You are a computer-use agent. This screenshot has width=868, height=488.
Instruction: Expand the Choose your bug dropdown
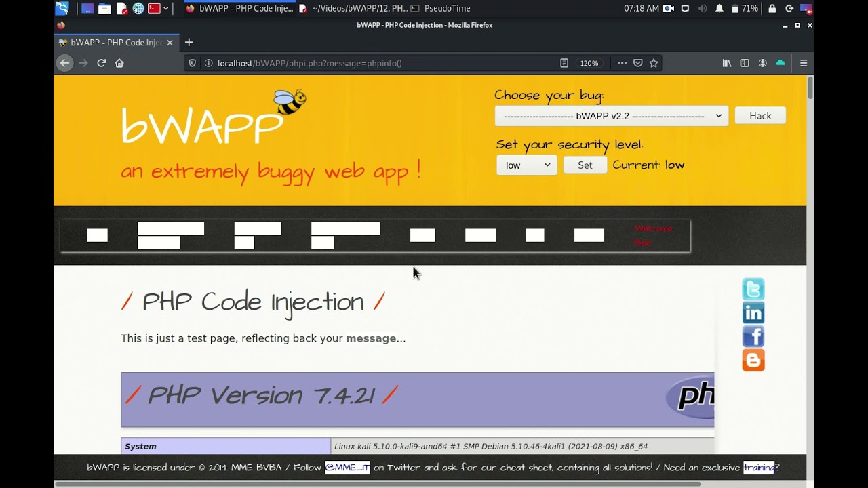pos(612,116)
